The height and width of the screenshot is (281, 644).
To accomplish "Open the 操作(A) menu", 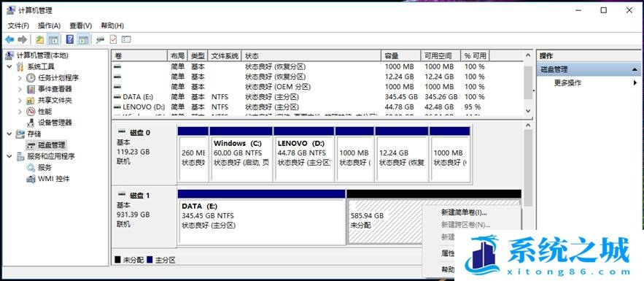I will click(x=50, y=26).
